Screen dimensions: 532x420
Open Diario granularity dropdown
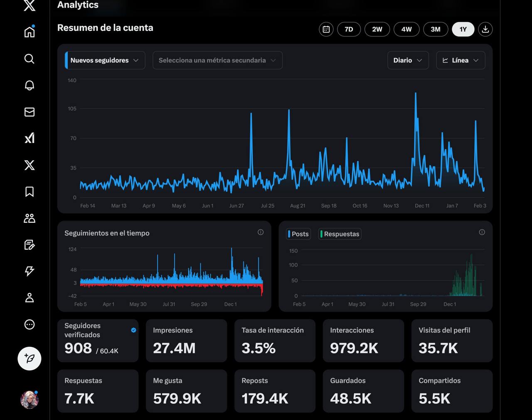point(408,60)
